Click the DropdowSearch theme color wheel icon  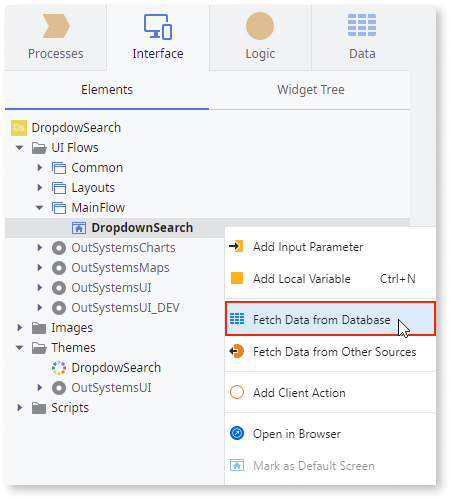point(59,368)
